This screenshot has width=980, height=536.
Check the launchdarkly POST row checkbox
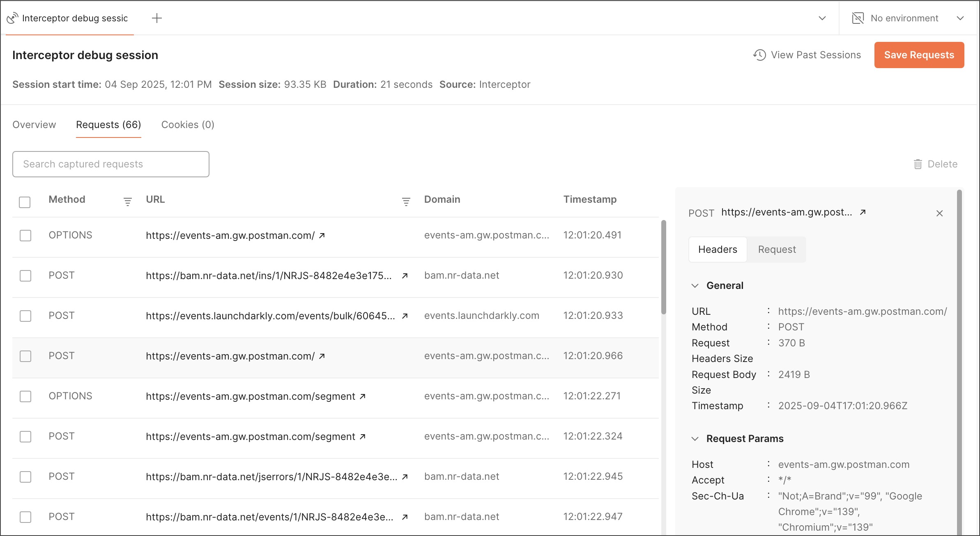[x=25, y=316]
